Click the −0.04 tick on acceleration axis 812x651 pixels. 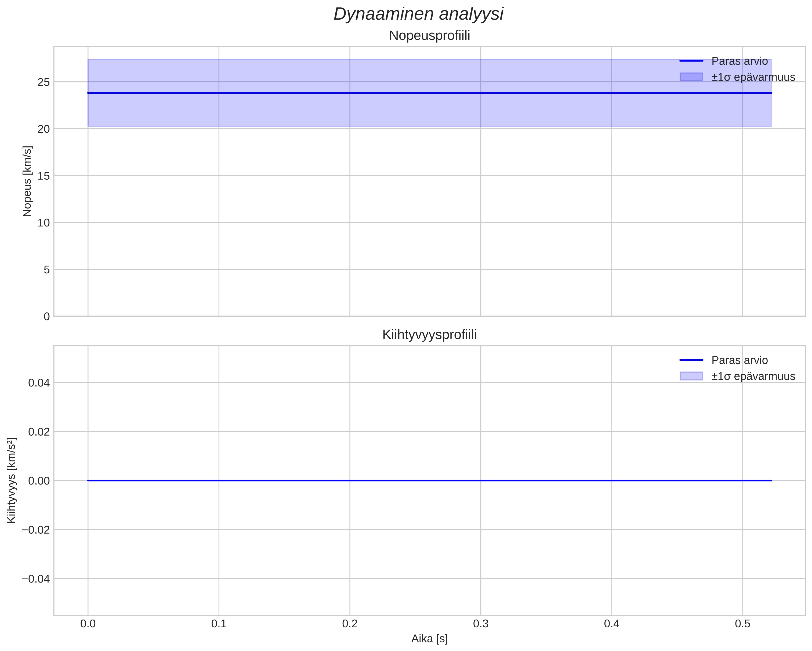click(x=36, y=579)
